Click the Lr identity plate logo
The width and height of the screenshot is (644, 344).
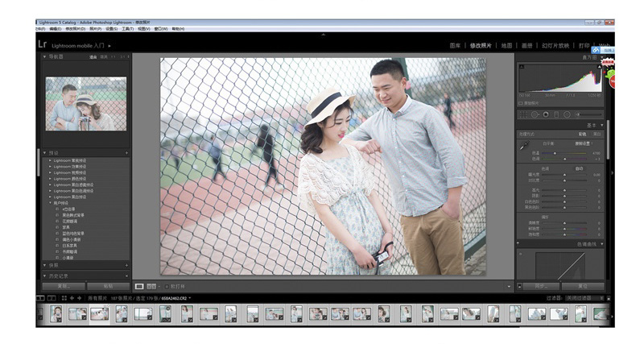[43, 44]
